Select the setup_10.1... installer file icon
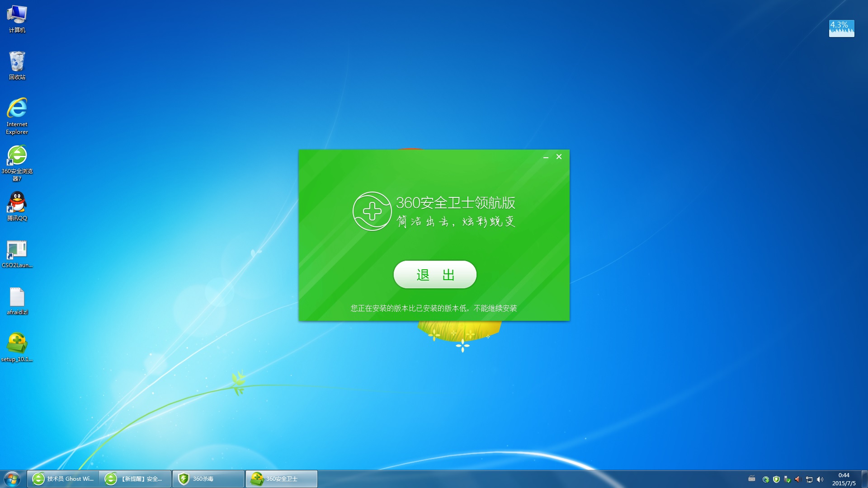This screenshot has height=488, width=868. (x=17, y=347)
